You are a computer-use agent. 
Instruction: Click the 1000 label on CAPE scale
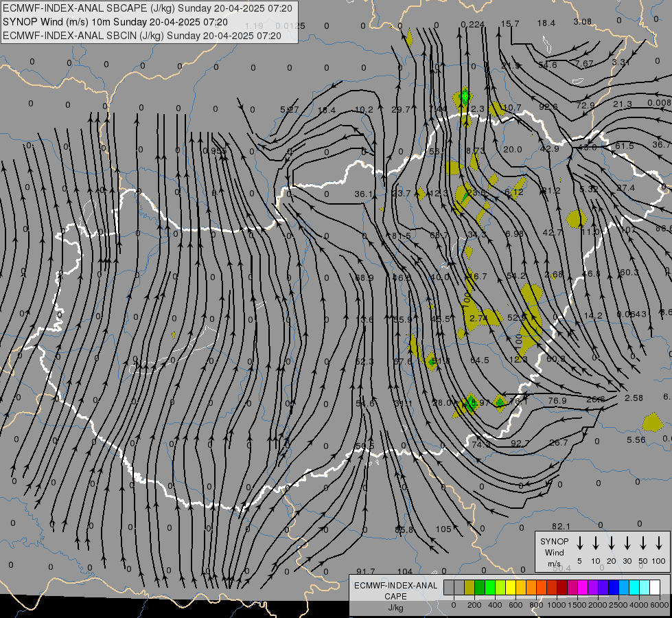pos(556,605)
